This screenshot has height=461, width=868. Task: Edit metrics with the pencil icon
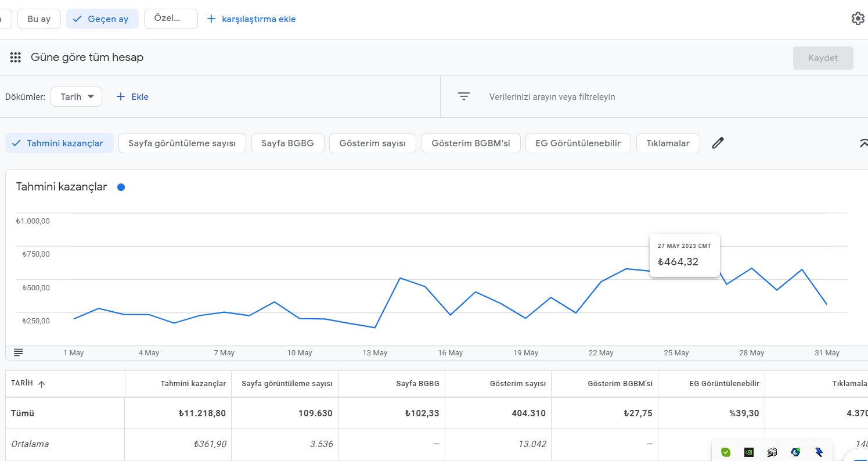[718, 143]
